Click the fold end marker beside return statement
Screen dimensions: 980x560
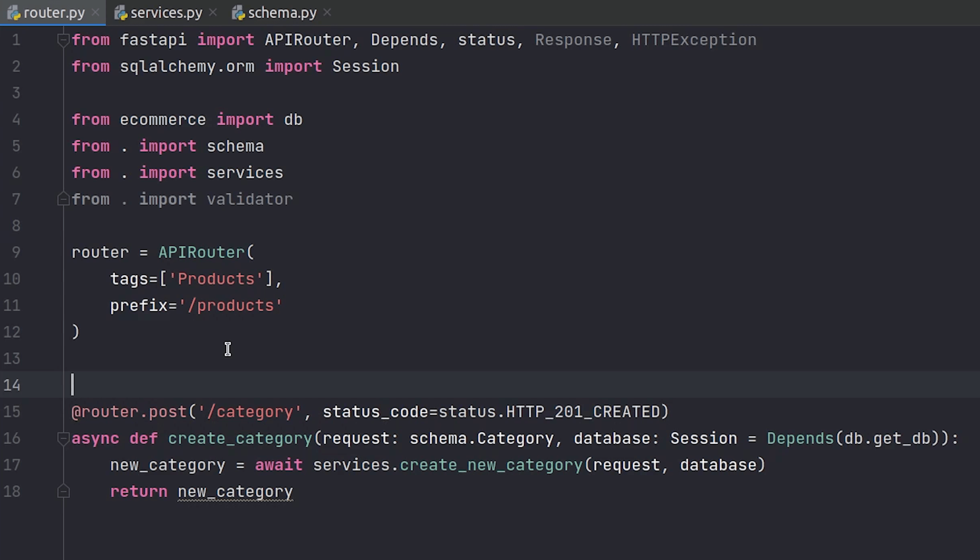[x=63, y=492]
